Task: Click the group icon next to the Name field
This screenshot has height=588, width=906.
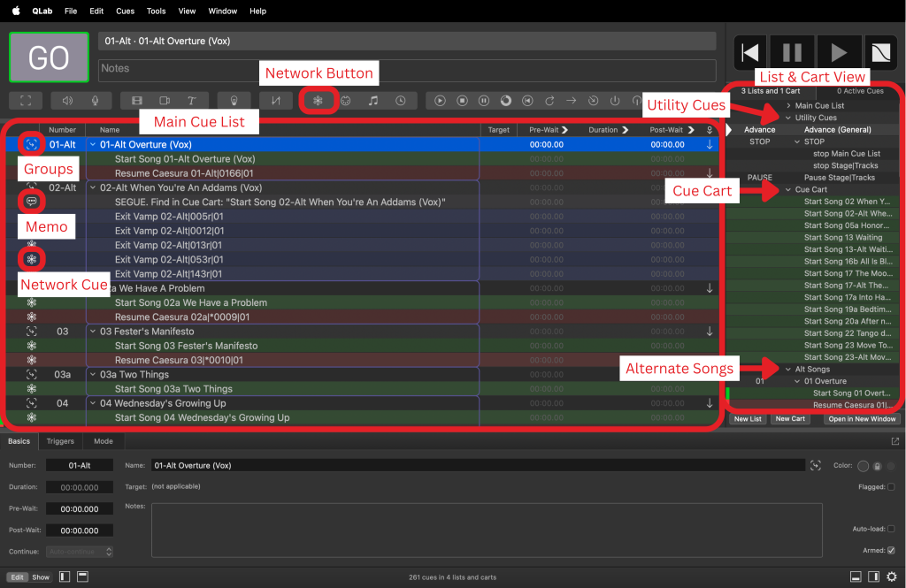Action: point(815,466)
